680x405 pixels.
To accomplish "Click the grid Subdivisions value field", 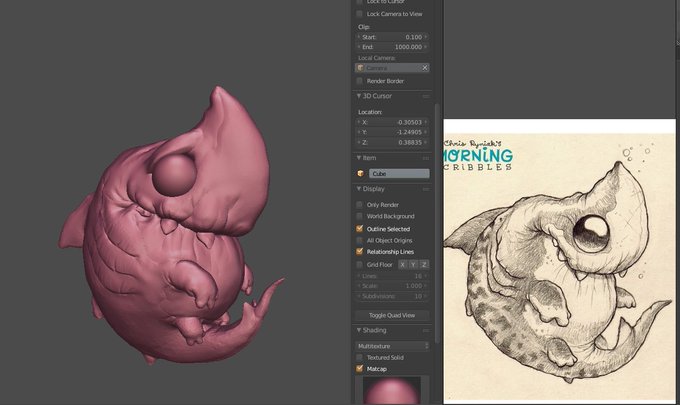I will (x=392, y=296).
